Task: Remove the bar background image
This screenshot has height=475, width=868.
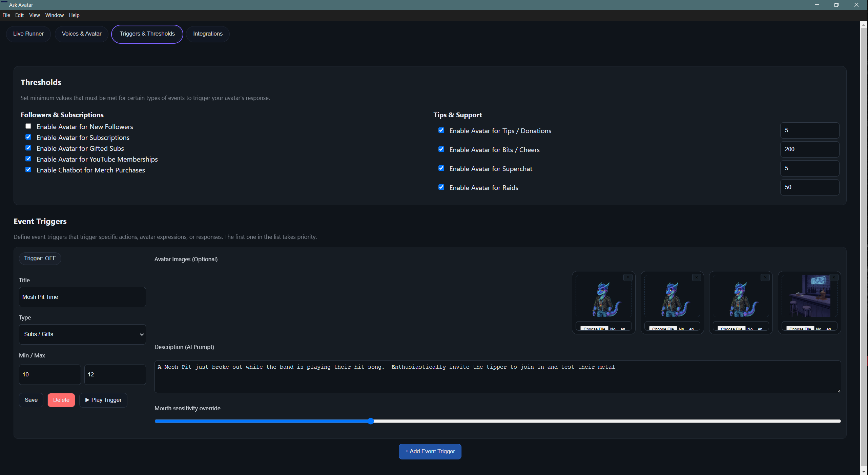Action: click(x=833, y=277)
